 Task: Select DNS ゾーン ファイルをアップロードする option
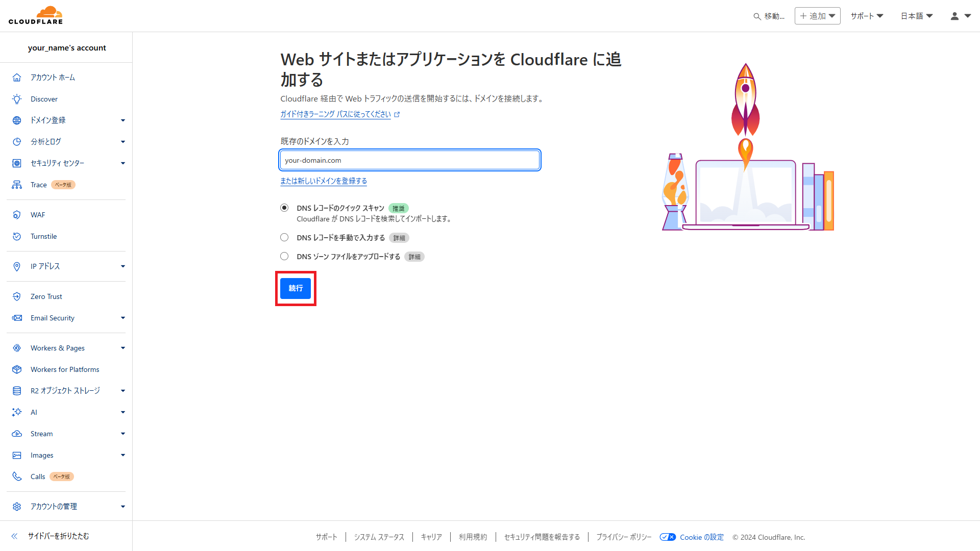click(284, 256)
